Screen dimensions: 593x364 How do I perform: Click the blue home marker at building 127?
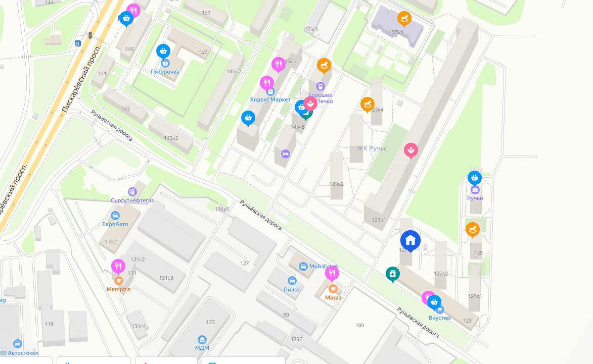tap(410, 240)
